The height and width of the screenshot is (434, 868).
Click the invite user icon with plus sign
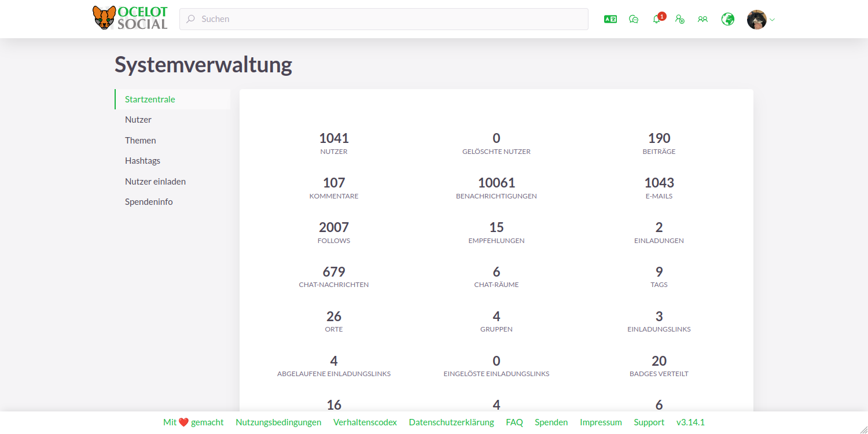point(680,19)
